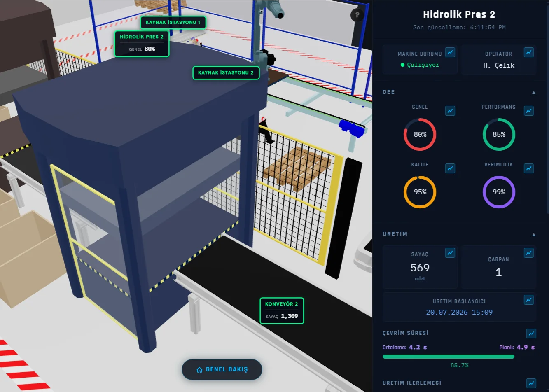Collapse the Üretim section
Image resolution: width=549 pixels, height=392 pixels.
pos(534,235)
